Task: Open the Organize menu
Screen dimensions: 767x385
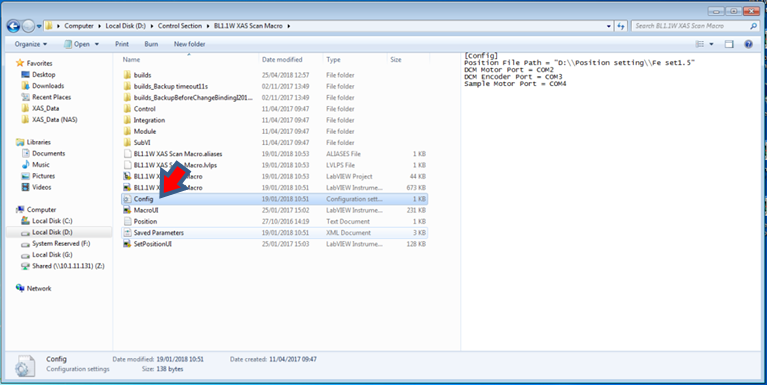Action: click(x=31, y=44)
